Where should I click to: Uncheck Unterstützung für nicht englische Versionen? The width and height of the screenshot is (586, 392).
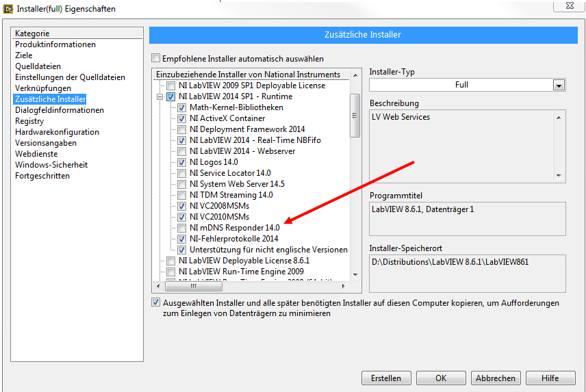point(181,250)
